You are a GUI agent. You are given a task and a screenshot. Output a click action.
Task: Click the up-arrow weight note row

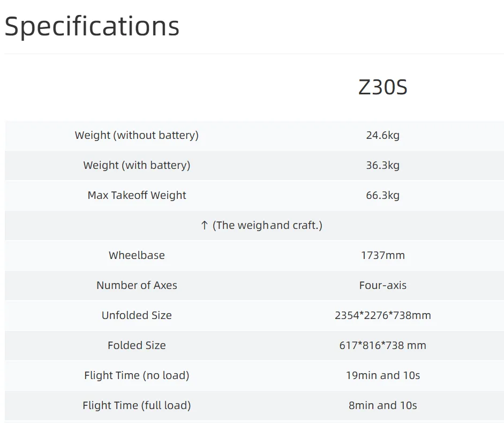coord(261,225)
